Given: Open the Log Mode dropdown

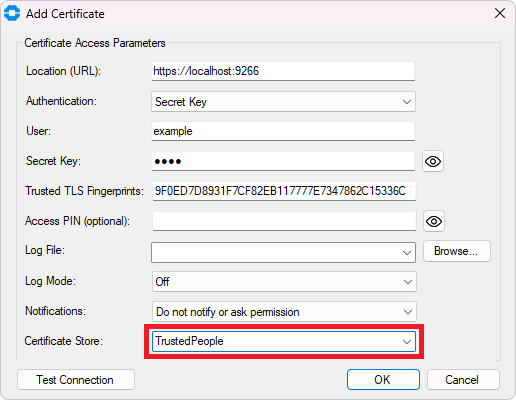Looking at the screenshot, I should coord(284,282).
